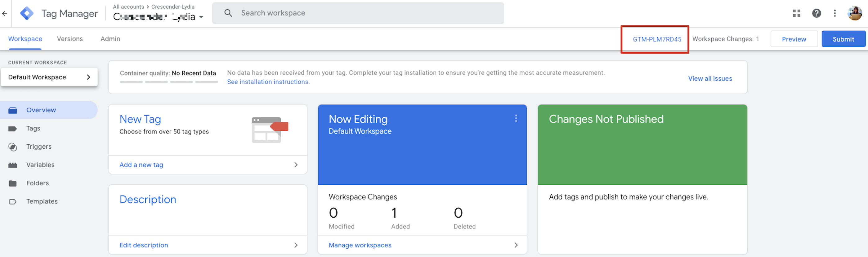Open Templates in the sidebar
Screen dimensions: 868x257
pos(42,201)
